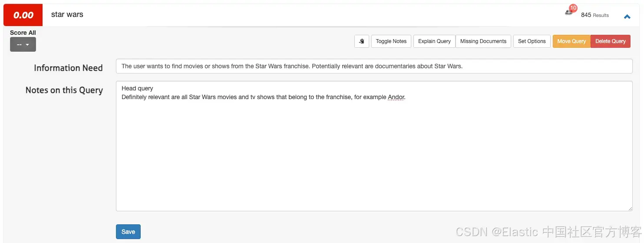Click the red 0.00 score box

[x=23, y=15]
